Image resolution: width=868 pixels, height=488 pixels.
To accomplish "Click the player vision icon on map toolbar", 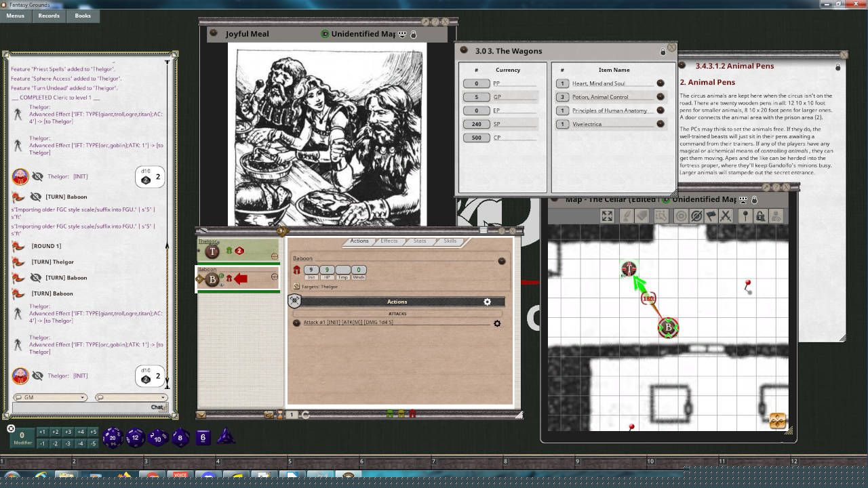I will click(775, 216).
